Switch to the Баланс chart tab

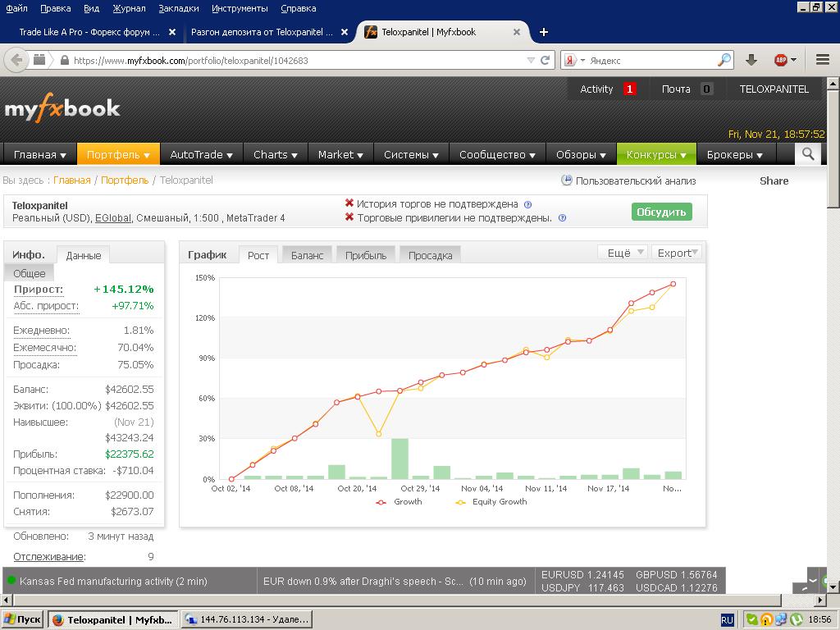point(307,255)
